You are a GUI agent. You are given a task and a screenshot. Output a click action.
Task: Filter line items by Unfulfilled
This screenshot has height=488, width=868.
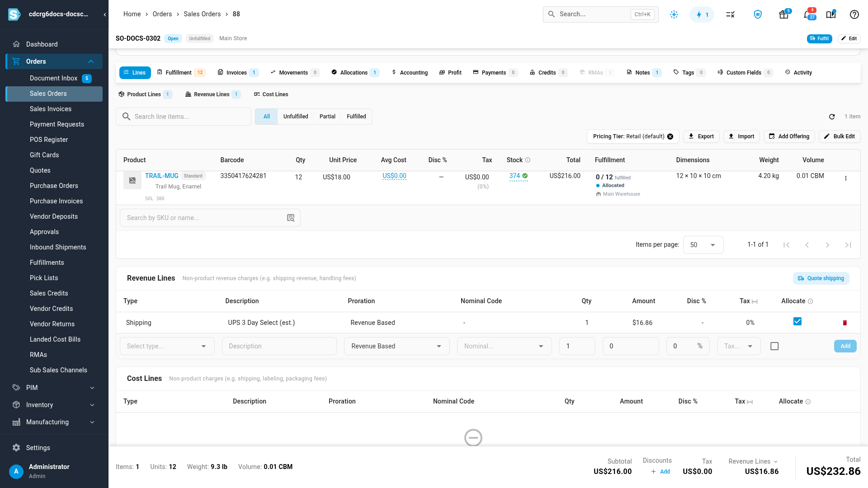pos(296,117)
